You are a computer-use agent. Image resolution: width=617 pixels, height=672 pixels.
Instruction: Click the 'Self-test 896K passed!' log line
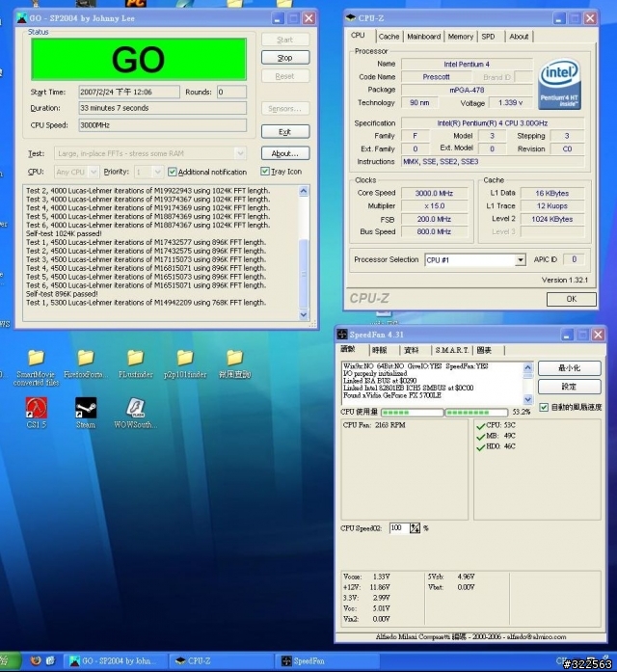[x=62, y=294]
